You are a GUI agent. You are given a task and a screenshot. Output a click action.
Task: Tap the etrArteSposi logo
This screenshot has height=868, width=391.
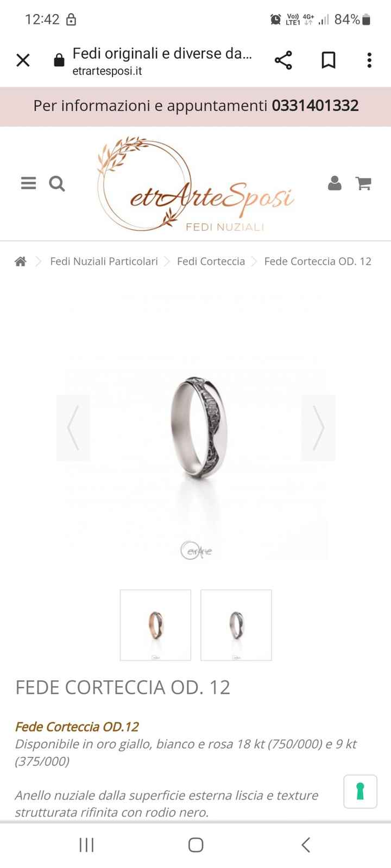pos(195,184)
